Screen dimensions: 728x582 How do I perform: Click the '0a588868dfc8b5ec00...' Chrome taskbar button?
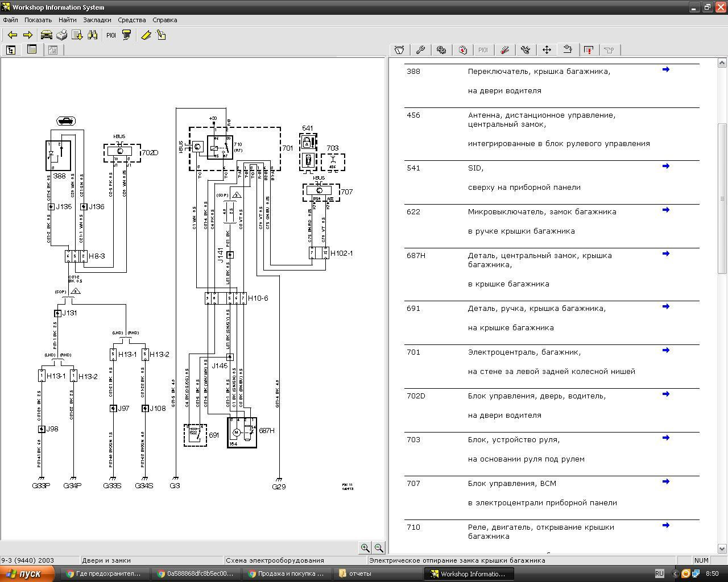pyautogui.click(x=195, y=573)
